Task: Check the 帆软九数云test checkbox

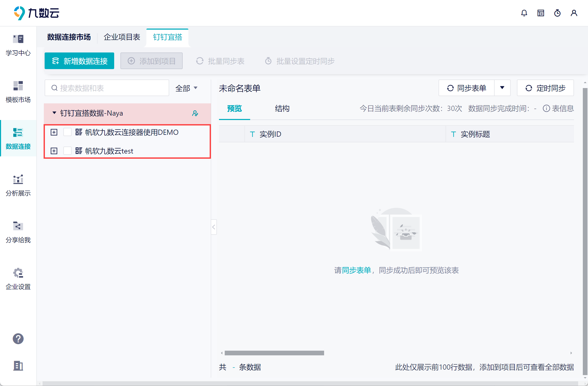Action: [x=67, y=151]
